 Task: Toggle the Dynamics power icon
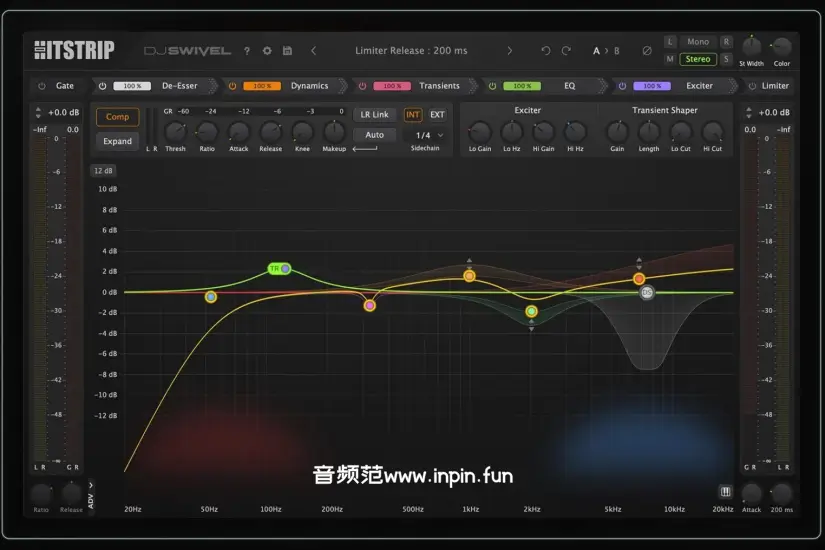click(232, 86)
